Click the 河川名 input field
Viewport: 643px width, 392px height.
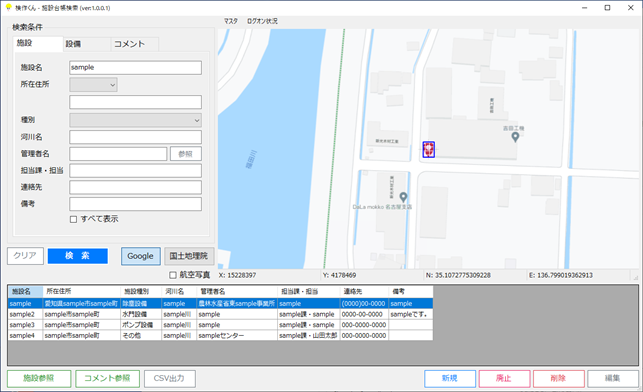point(135,137)
